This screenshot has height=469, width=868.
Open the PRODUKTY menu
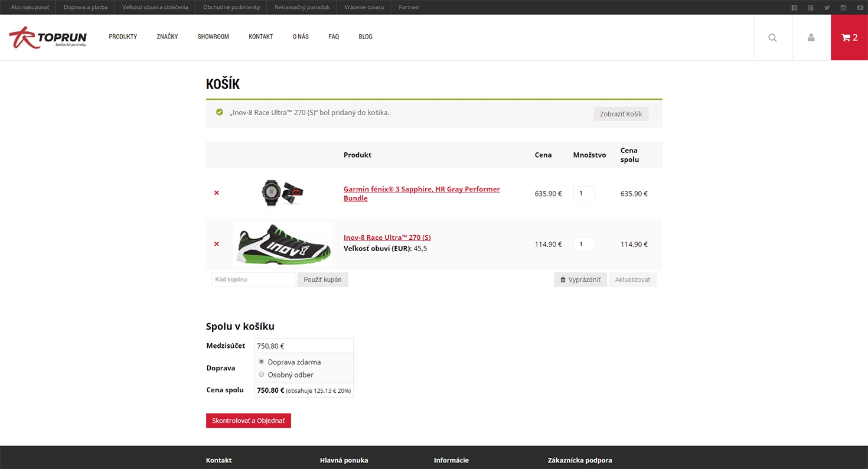click(123, 37)
